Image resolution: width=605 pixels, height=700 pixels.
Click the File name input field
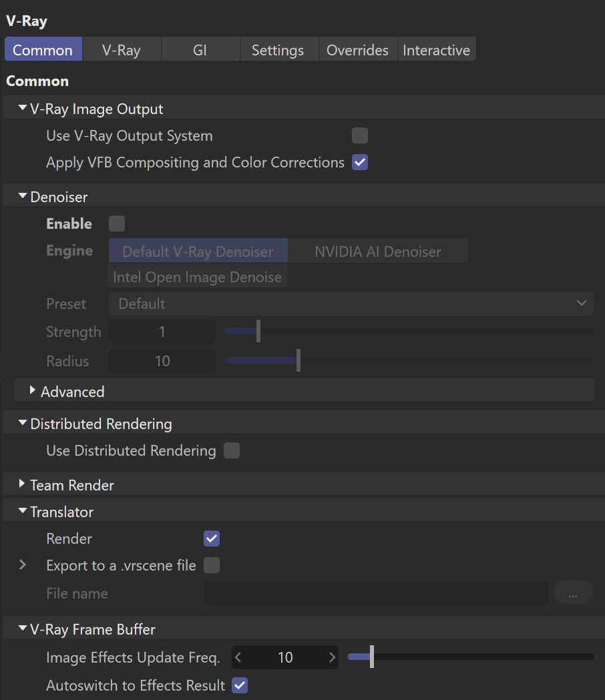coord(376,593)
